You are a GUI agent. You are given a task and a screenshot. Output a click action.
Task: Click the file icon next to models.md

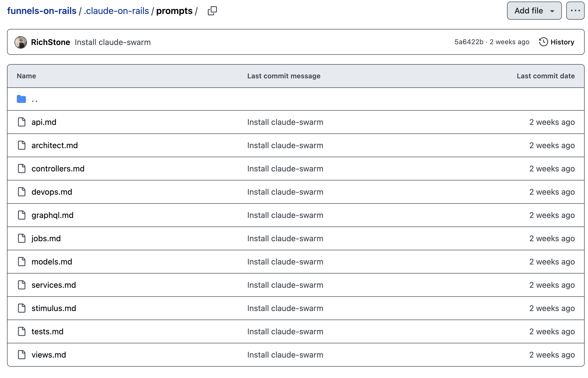22,262
